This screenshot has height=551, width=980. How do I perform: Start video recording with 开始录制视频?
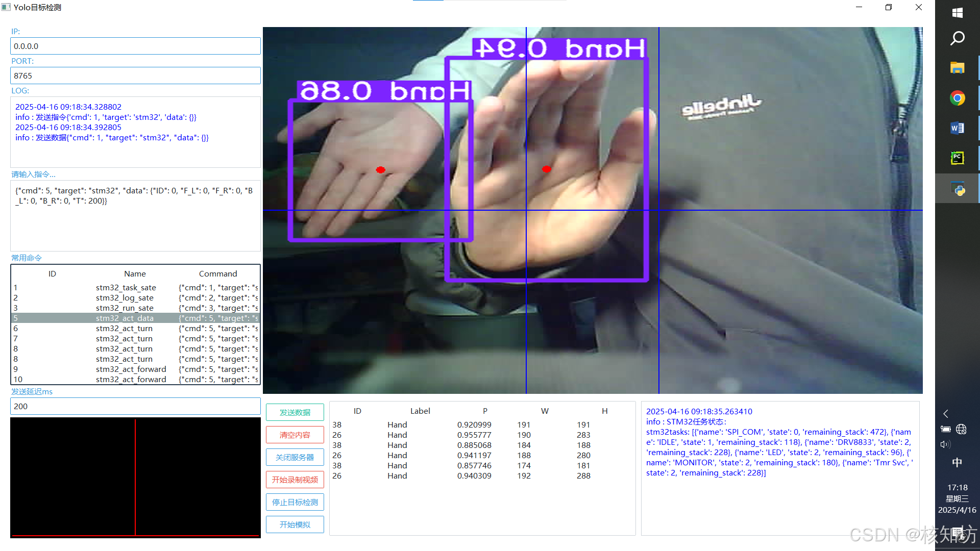tap(295, 480)
